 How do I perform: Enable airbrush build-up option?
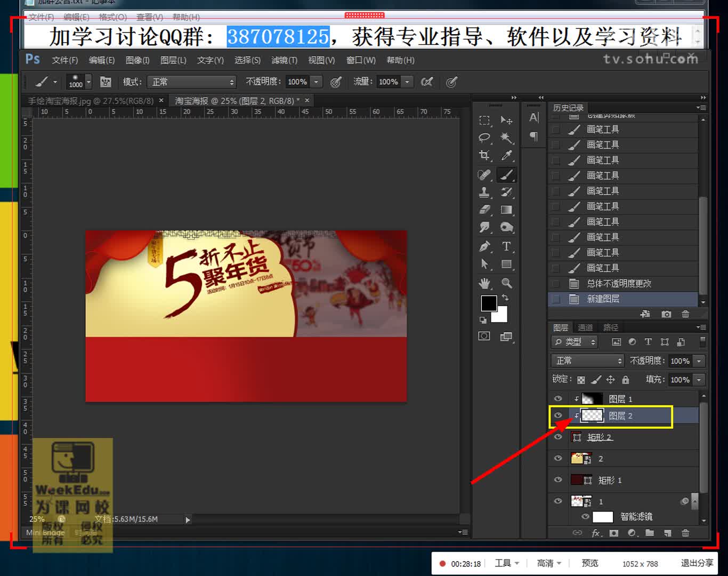point(427,82)
